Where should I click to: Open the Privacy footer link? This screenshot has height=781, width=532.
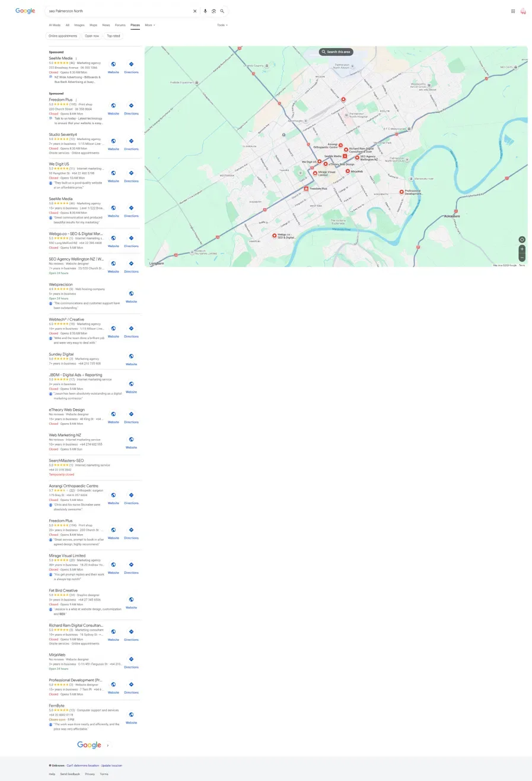pyautogui.click(x=90, y=774)
